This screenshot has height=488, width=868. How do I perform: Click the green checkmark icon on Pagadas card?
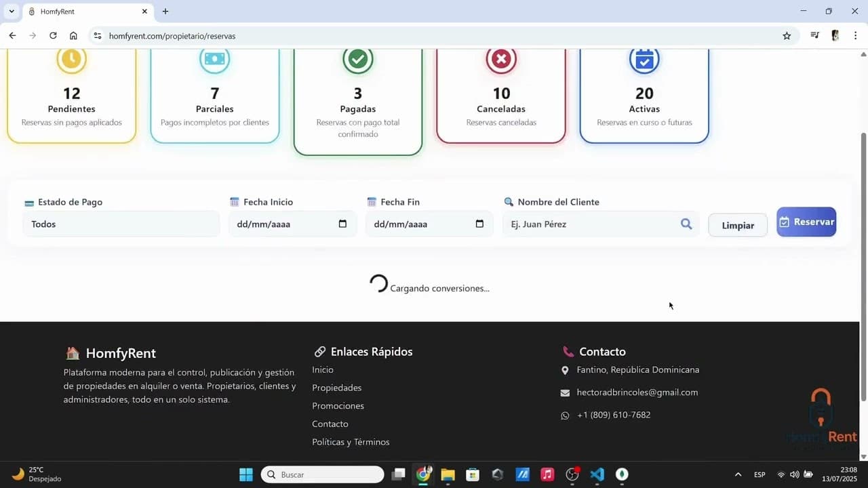tap(357, 59)
